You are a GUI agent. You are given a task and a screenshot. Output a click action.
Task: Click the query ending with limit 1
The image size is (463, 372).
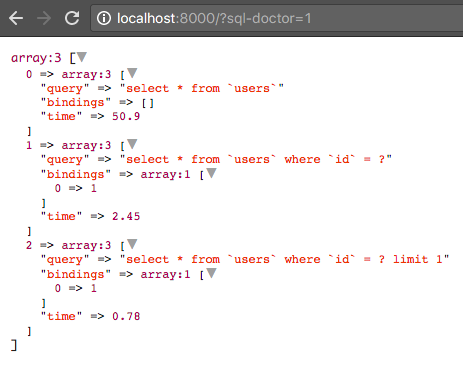284,259
